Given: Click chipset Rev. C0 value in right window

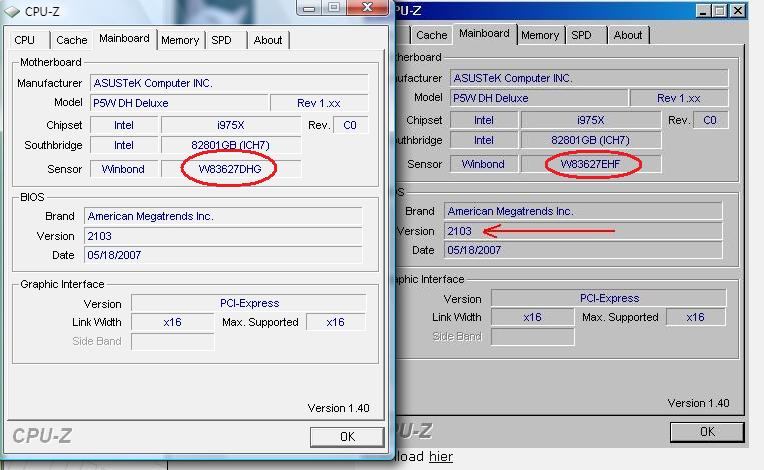Looking at the screenshot, I should point(710,120).
